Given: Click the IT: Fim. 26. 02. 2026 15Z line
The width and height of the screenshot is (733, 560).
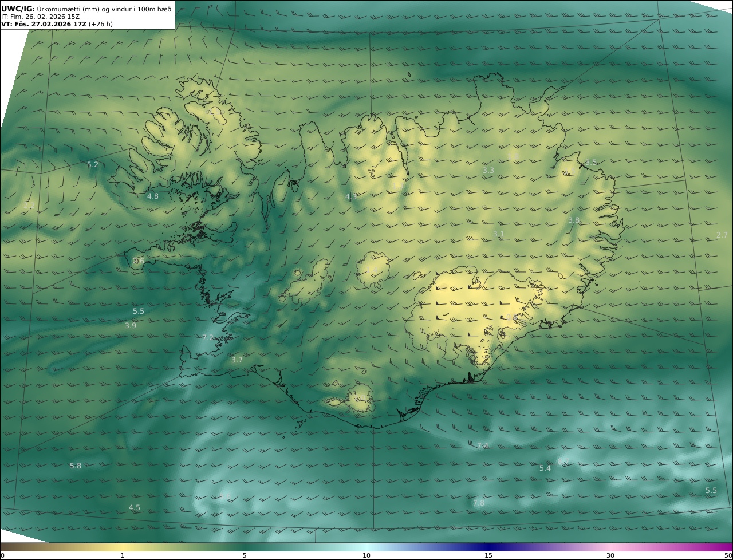Looking at the screenshot, I should tap(40, 17).
